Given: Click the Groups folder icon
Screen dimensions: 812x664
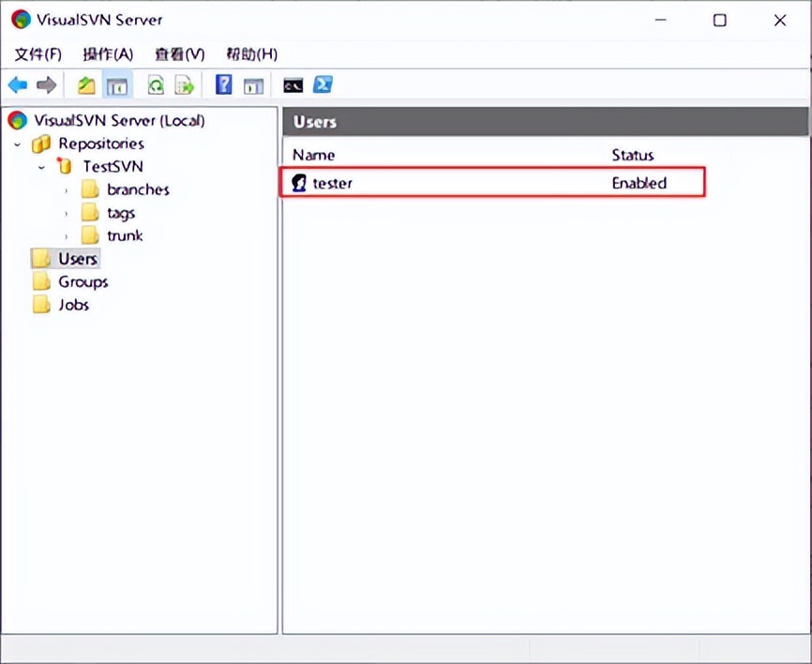Looking at the screenshot, I should pos(41,281).
